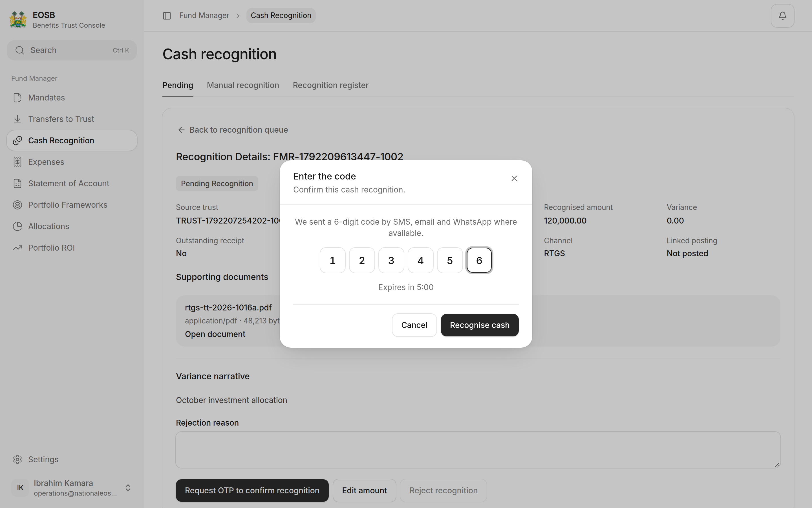Screen dimensions: 812x508
Task: Click Request OTP to confirm recognition
Action: click(252, 491)
